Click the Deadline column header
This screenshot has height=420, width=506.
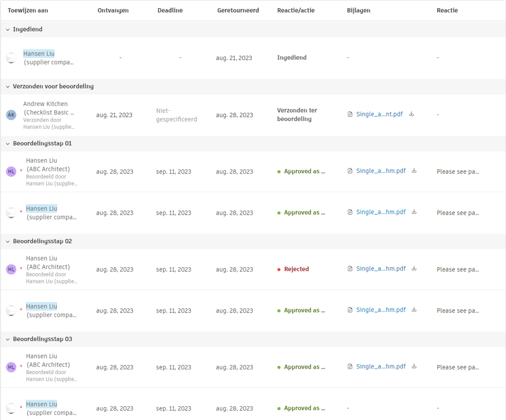click(170, 10)
